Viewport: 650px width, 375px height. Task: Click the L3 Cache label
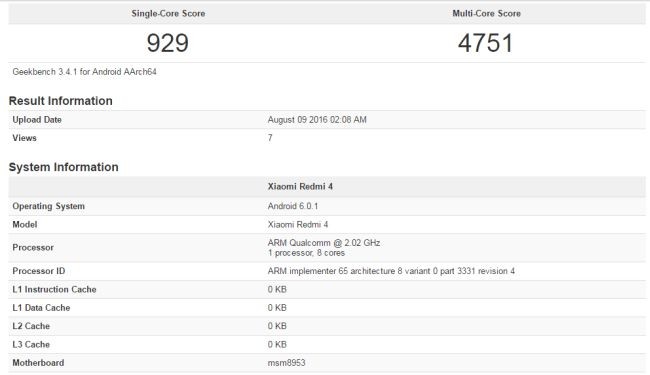tap(31, 344)
